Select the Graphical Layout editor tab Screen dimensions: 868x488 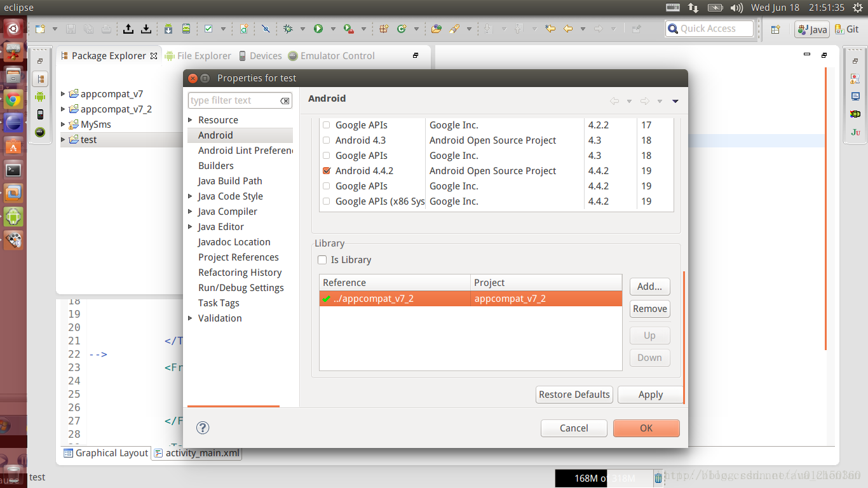(x=106, y=453)
